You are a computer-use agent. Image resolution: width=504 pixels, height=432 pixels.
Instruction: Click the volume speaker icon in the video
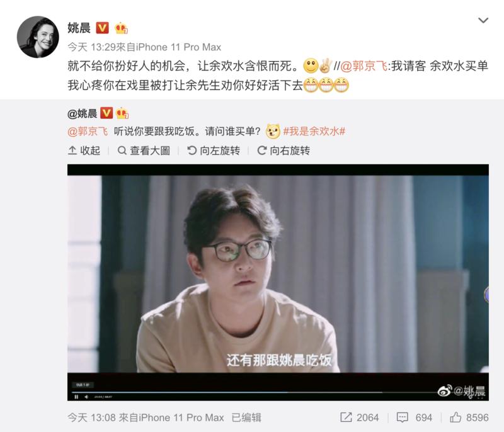click(x=86, y=397)
